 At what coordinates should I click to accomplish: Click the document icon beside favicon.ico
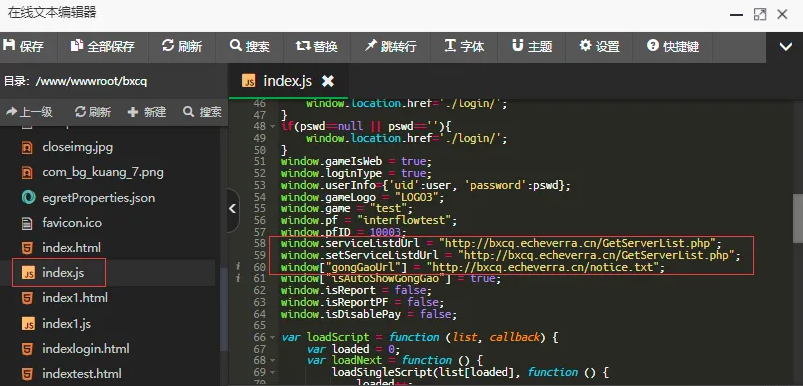[x=28, y=223]
